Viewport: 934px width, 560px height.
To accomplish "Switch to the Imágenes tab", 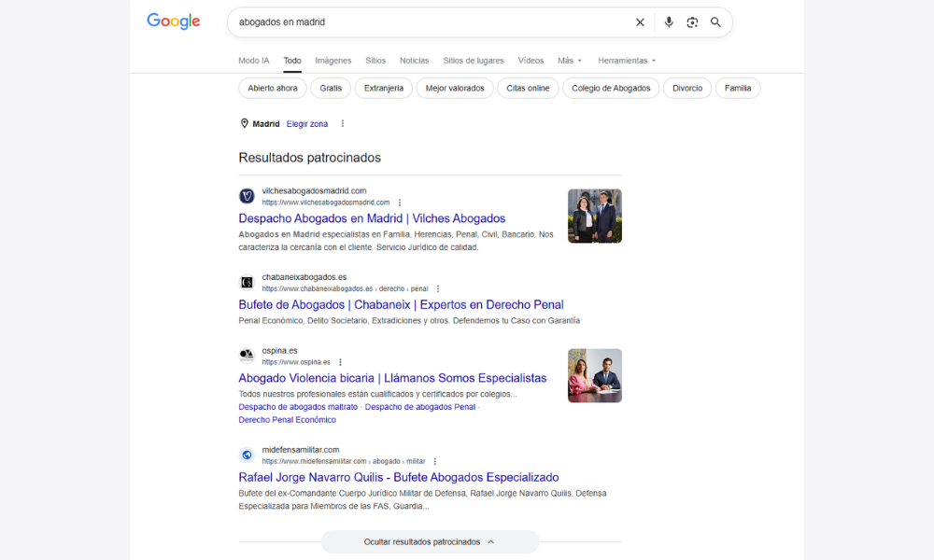I will point(333,61).
